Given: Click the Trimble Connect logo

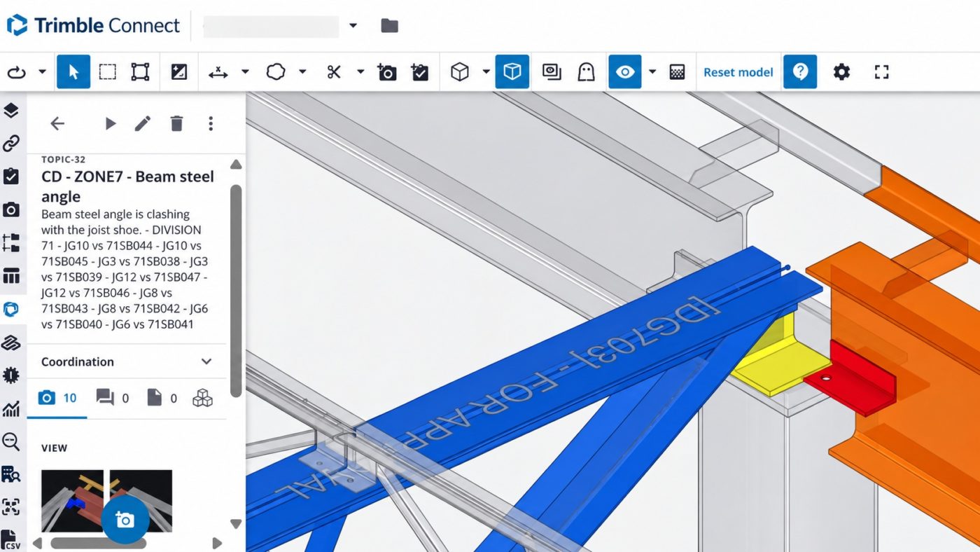Looking at the screenshot, I should tap(93, 26).
